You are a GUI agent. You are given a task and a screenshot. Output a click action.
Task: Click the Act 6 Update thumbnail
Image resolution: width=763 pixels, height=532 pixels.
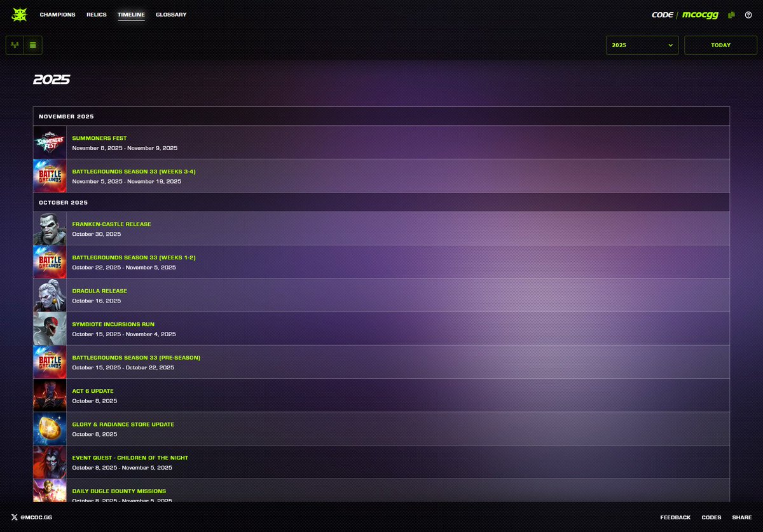(x=50, y=395)
